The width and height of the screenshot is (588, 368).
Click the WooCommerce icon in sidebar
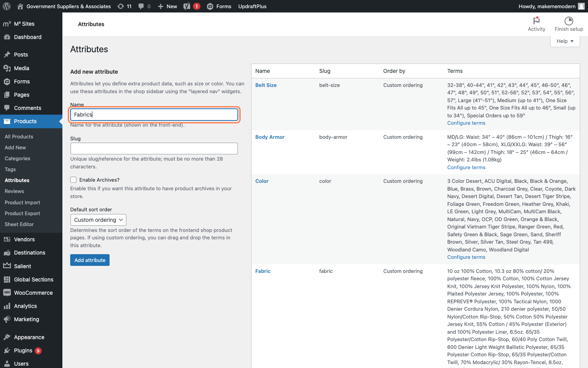[x=7, y=293]
